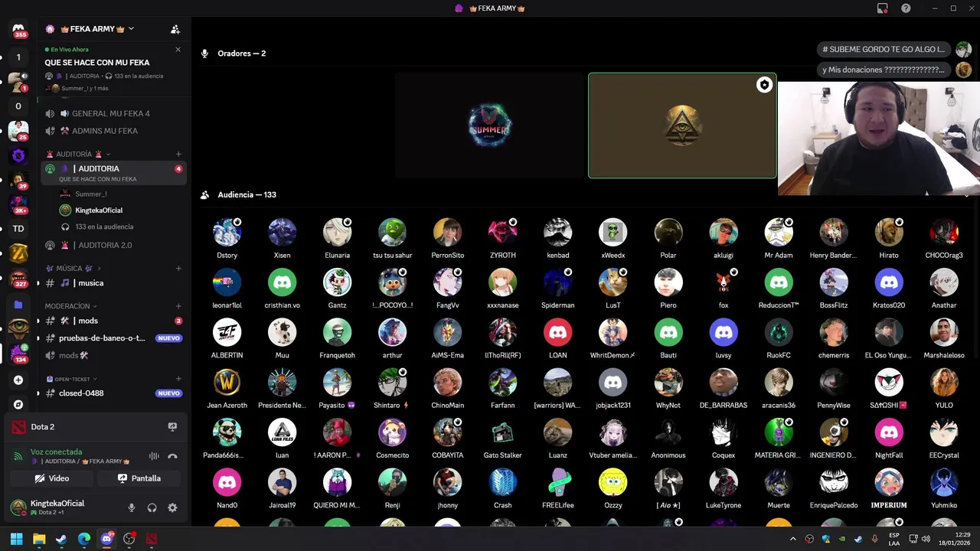Image resolution: width=980 pixels, height=551 pixels.
Task: Open Microsoft Edge from the taskbar
Action: pyautogui.click(x=84, y=539)
